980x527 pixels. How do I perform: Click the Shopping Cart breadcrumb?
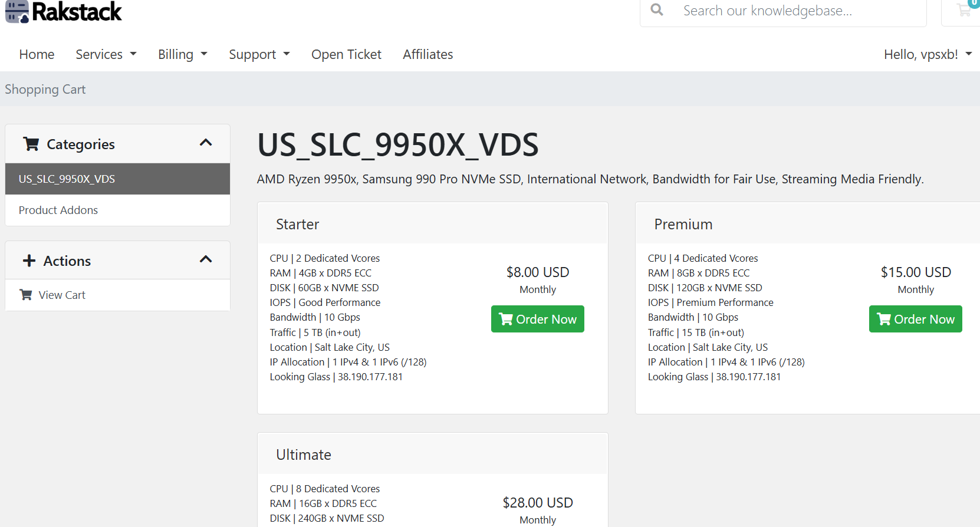coord(45,89)
